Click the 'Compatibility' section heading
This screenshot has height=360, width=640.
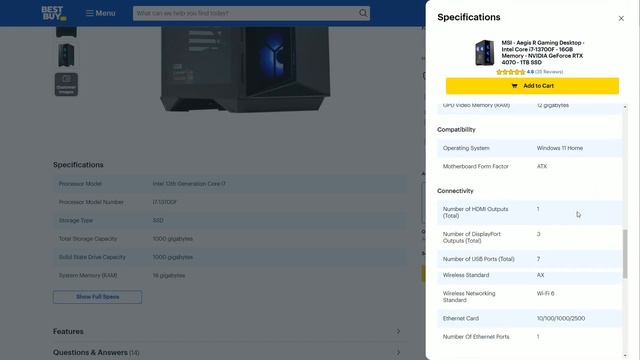456,129
